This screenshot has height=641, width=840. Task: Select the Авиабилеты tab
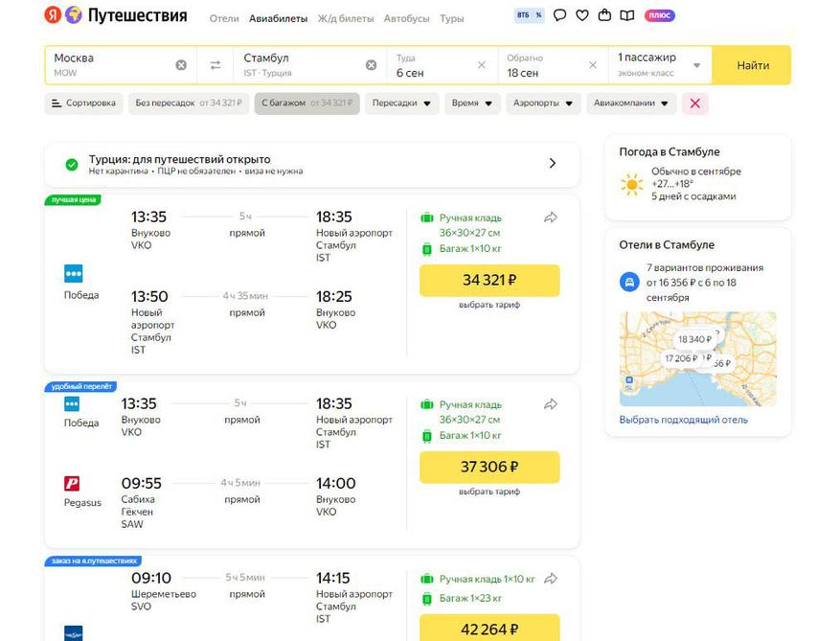pyautogui.click(x=278, y=18)
